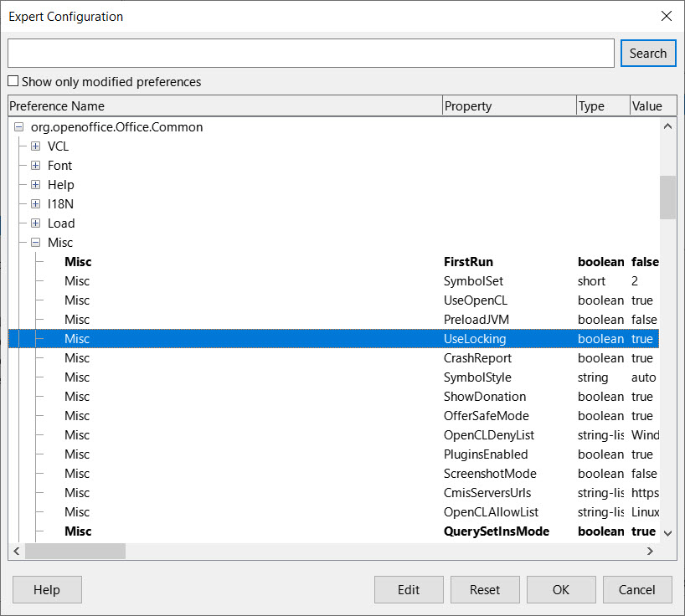Expand the Help tree node
685x616 pixels.
36,185
